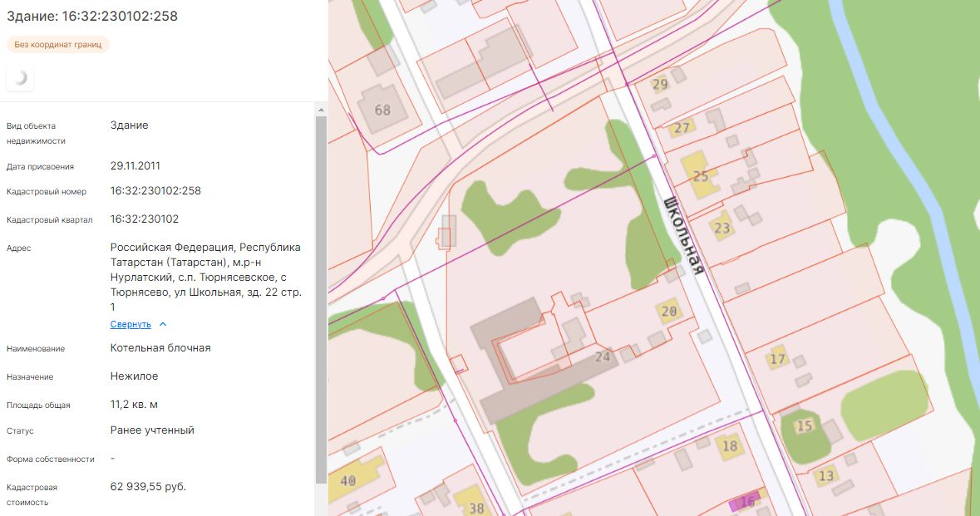The height and width of the screenshot is (516, 980).
Task: Click the "Без координат границ" badge
Action: 58,44
